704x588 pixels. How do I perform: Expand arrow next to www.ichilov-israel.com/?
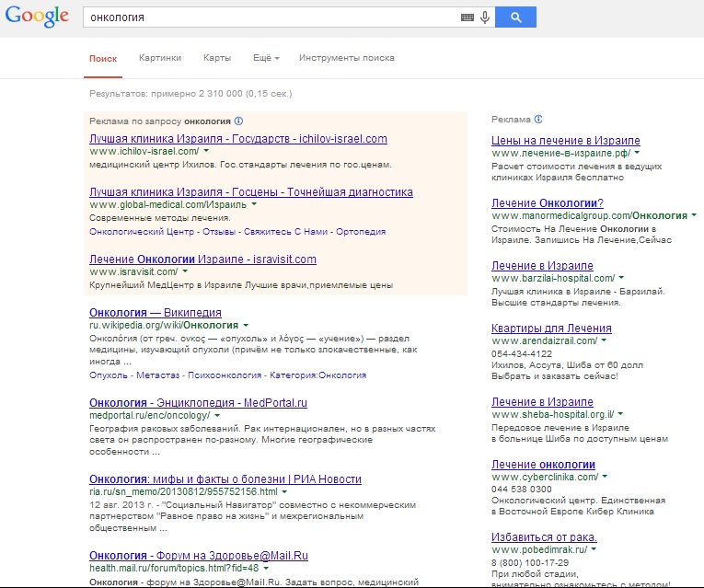click(x=206, y=151)
